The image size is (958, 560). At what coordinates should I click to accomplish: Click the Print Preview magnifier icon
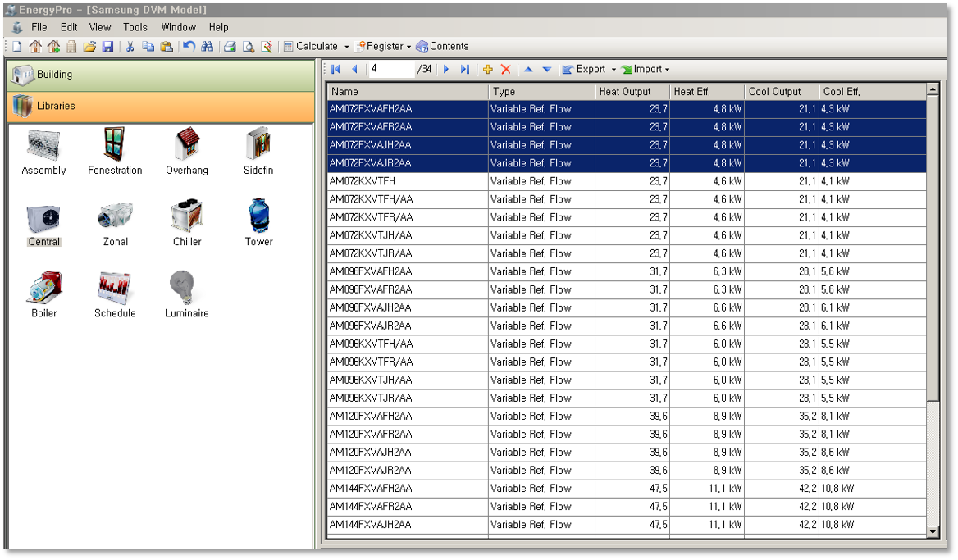pyautogui.click(x=248, y=47)
